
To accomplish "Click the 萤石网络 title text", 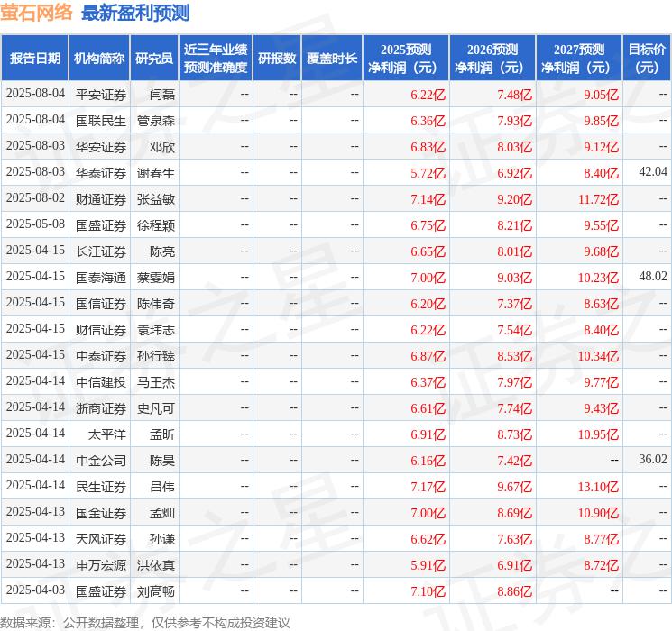I will pos(36,13).
